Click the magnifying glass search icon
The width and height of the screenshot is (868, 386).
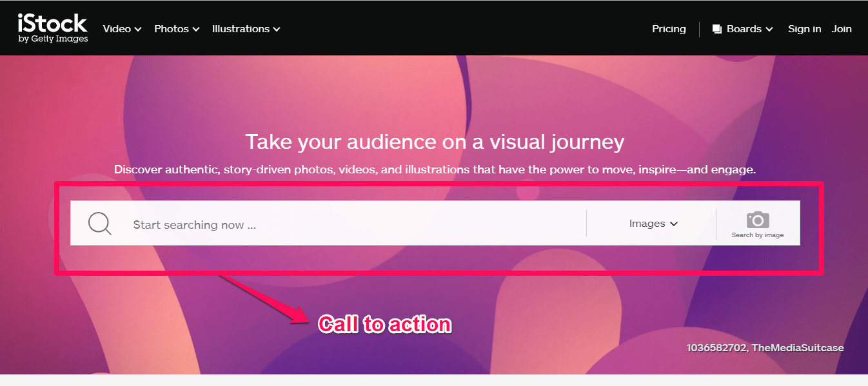[100, 224]
